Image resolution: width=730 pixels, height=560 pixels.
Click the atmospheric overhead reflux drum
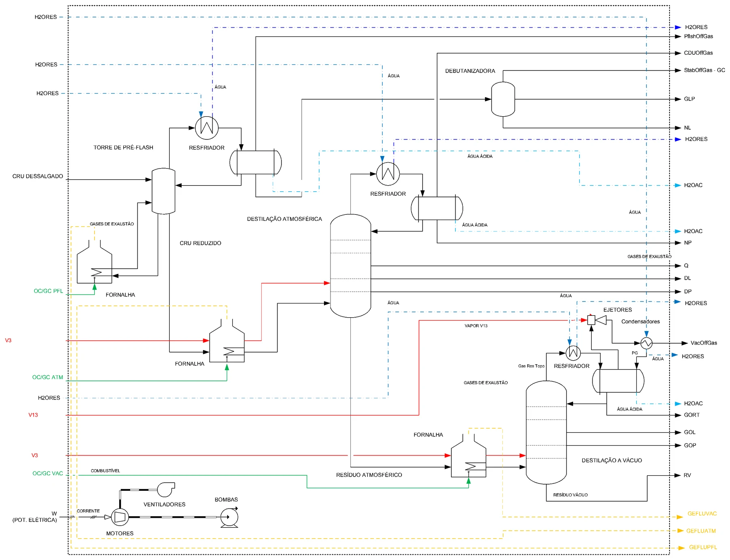click(437, 208)
